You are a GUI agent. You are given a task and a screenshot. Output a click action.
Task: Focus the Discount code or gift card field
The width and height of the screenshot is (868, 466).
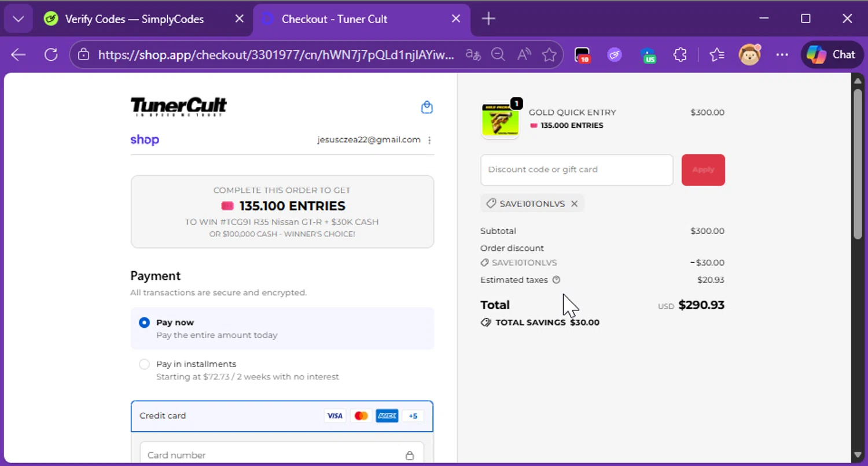[577, 170]
